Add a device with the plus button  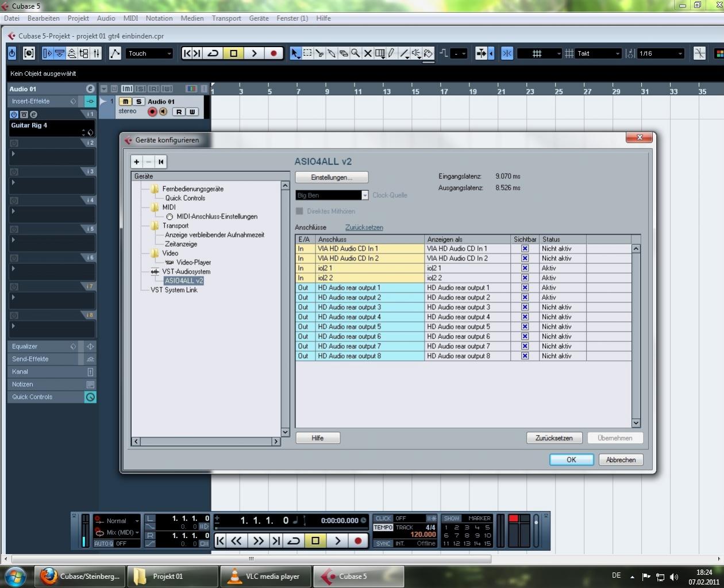click(137, 162)
